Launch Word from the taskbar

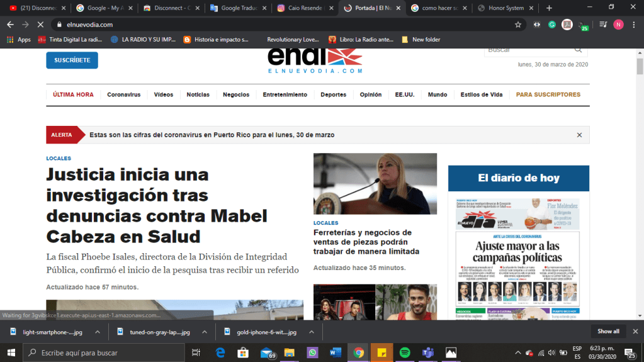(335, 353)
